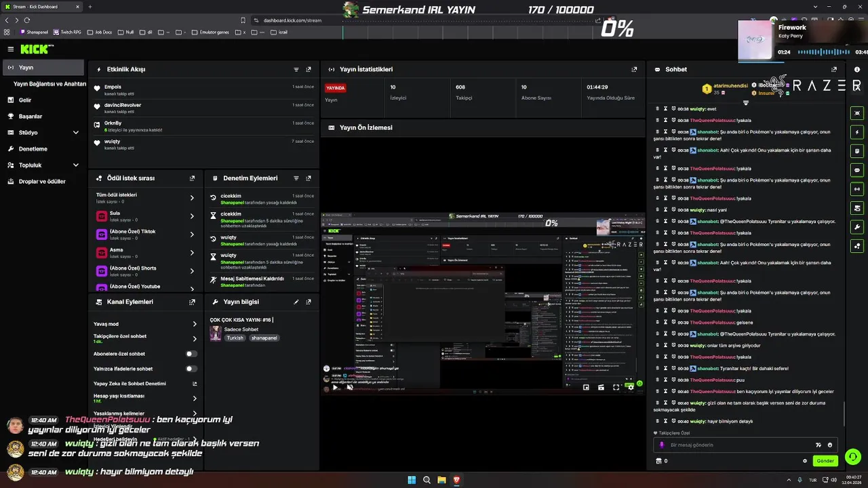Image resolution: width=868 pixels, height=488 pixels.
Task: Click davinciRevolver in activity feed
Action: 123,105
